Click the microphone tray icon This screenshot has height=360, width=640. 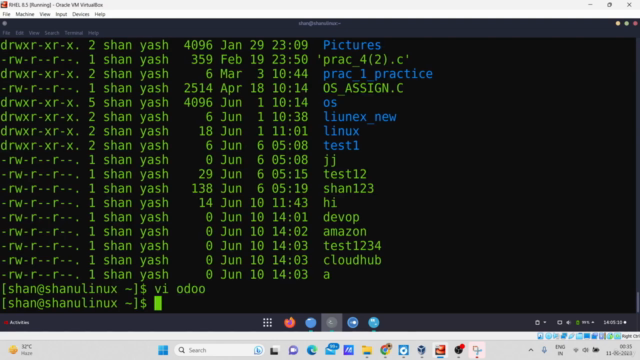point(544,350)
